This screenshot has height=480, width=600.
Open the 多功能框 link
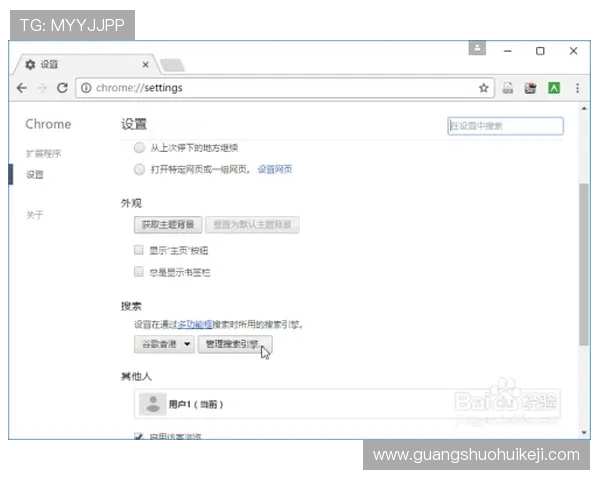(195, 325)
